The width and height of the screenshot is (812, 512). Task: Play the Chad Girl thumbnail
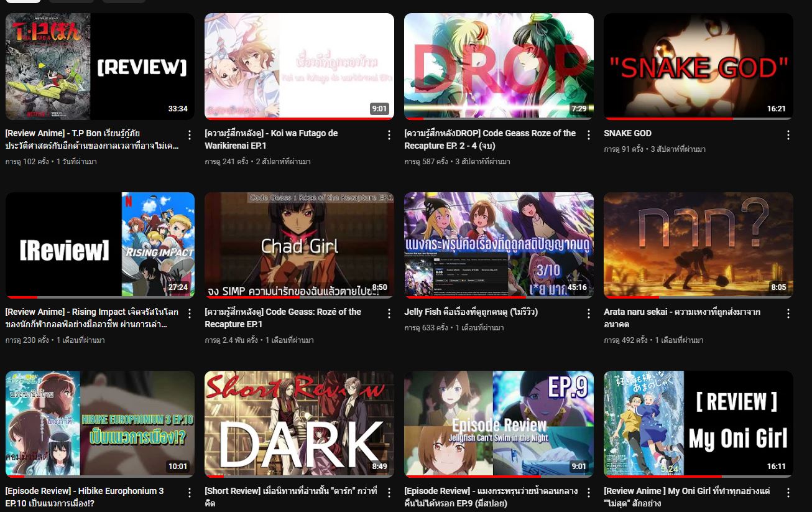coord(299,245)
